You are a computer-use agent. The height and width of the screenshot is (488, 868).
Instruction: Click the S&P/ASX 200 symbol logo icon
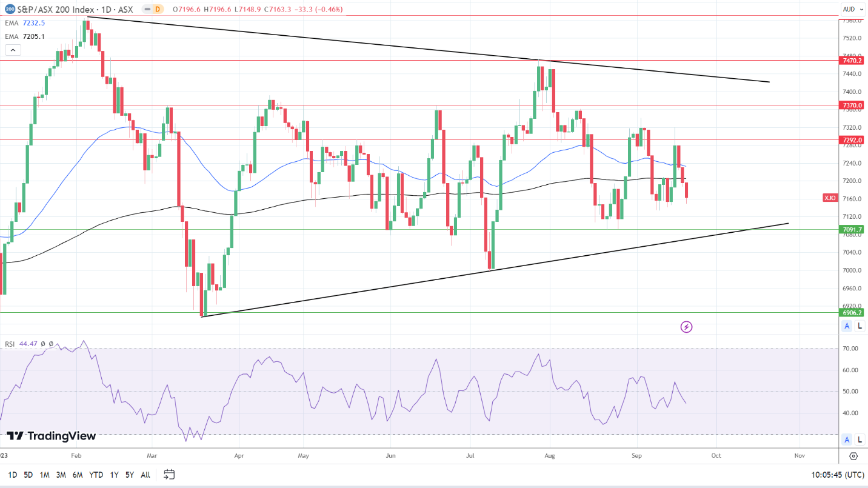(x=10, y=9)
